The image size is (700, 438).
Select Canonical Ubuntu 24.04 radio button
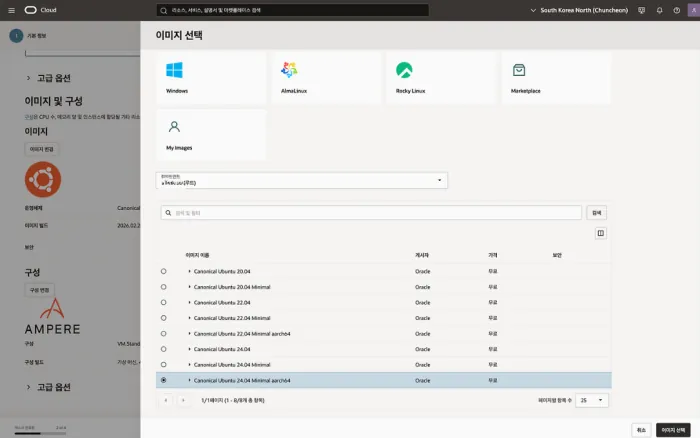(x=163, y=349)
